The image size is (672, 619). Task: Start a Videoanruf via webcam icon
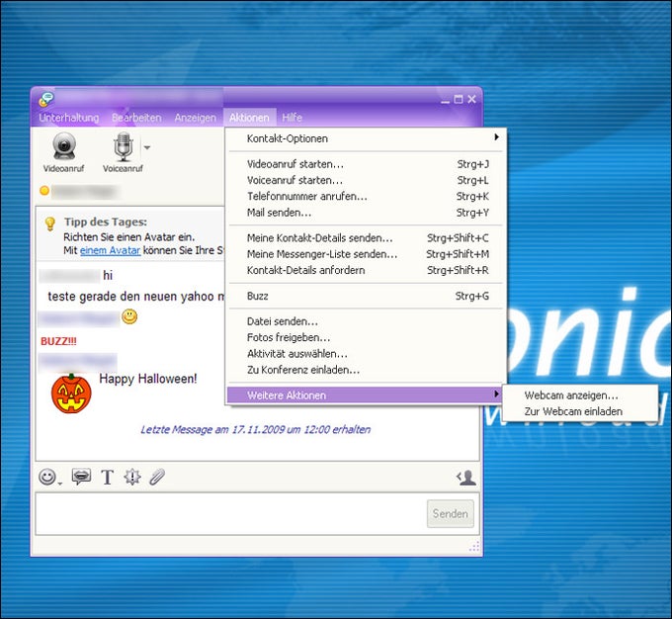pos(64,152)
